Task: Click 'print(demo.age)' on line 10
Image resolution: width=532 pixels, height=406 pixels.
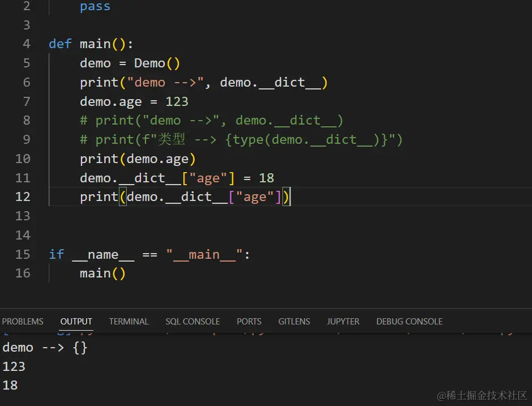Action: tap(138, 159)
